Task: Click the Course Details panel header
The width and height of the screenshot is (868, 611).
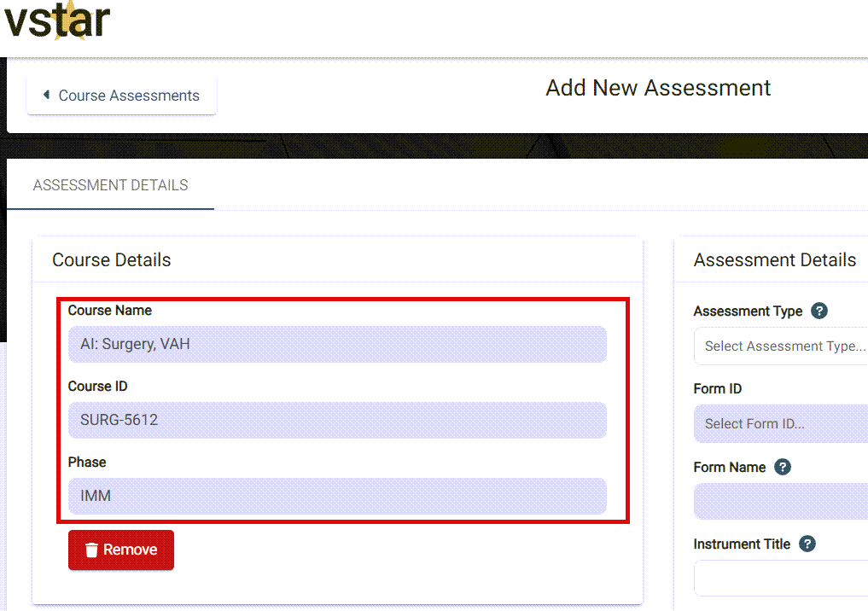Action: (x=112, y=260)
